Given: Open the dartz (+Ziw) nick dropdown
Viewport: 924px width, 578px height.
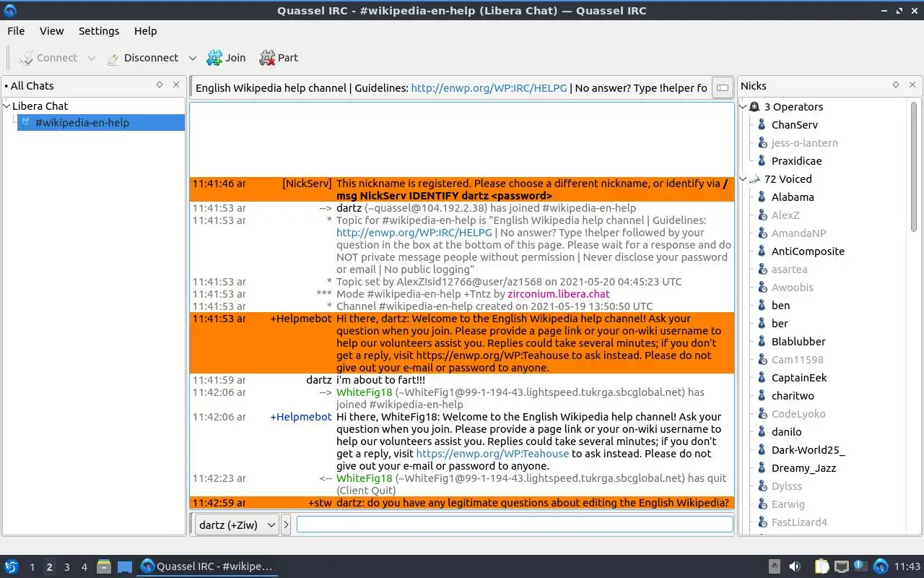Looking at the screenshot, I should pyautogui.click(x=236, y=525).
